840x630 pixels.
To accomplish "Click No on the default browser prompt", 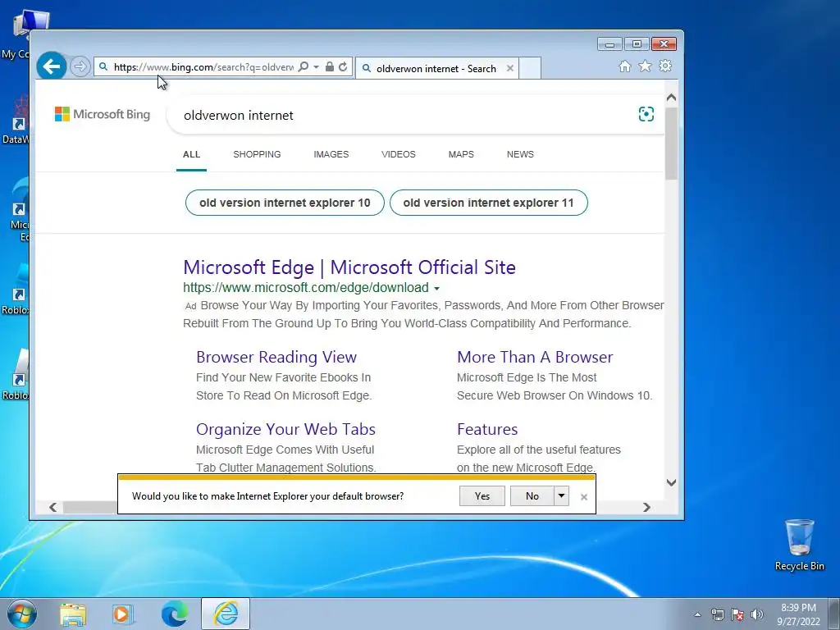I will tap(532, 496).
